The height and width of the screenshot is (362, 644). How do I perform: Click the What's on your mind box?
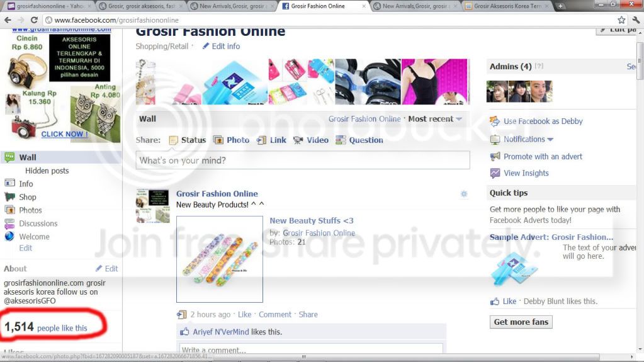(303, 161)
